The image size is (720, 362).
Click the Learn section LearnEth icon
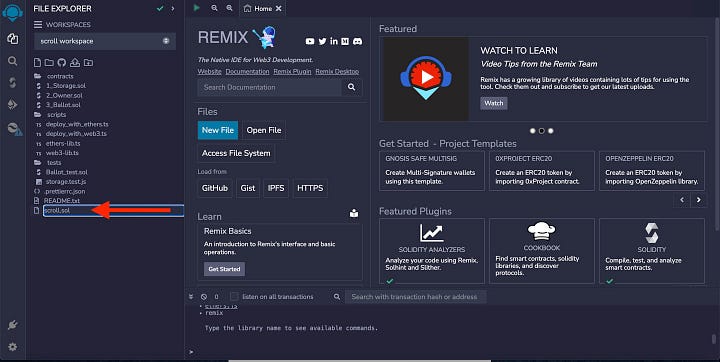point(354,213)
